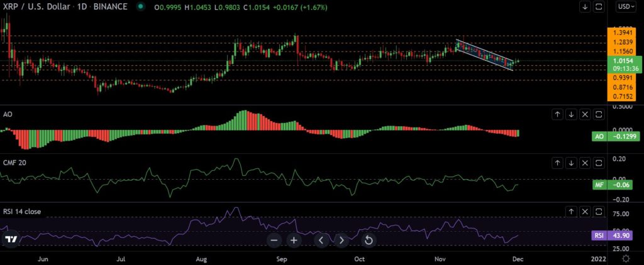Move the AO pane down
Viewport: 644px width, 265px height.
[x=571, y=114]
